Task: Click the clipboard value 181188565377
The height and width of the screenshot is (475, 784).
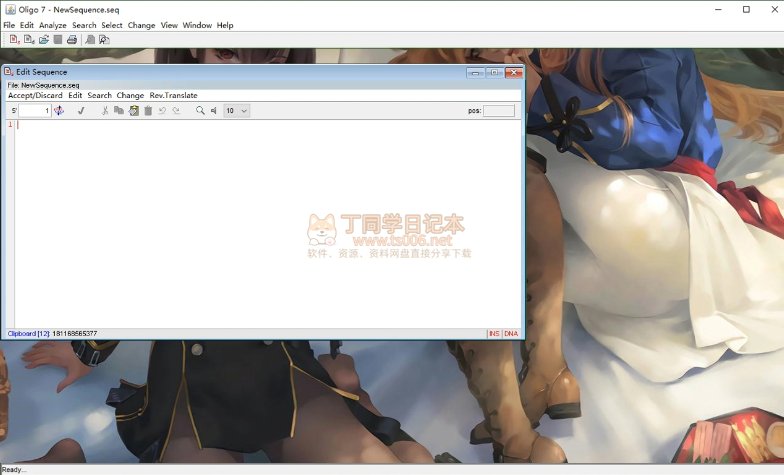Action: 74,334
